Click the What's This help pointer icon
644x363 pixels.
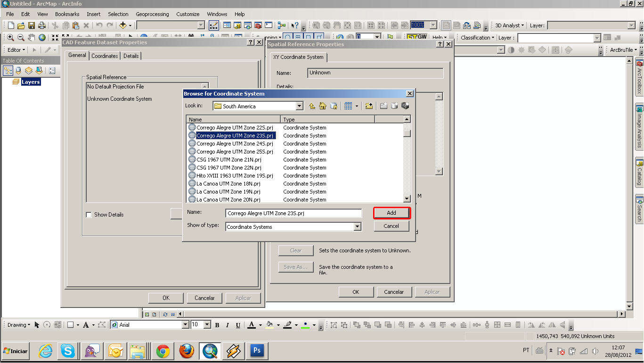tap(295, 25)
